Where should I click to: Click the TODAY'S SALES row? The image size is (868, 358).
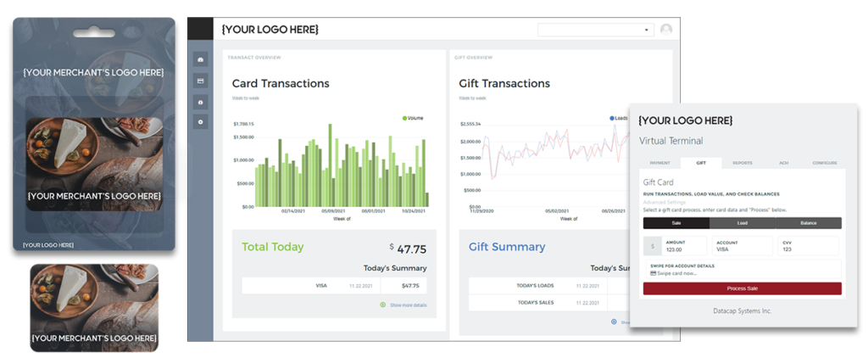point(548,303)
